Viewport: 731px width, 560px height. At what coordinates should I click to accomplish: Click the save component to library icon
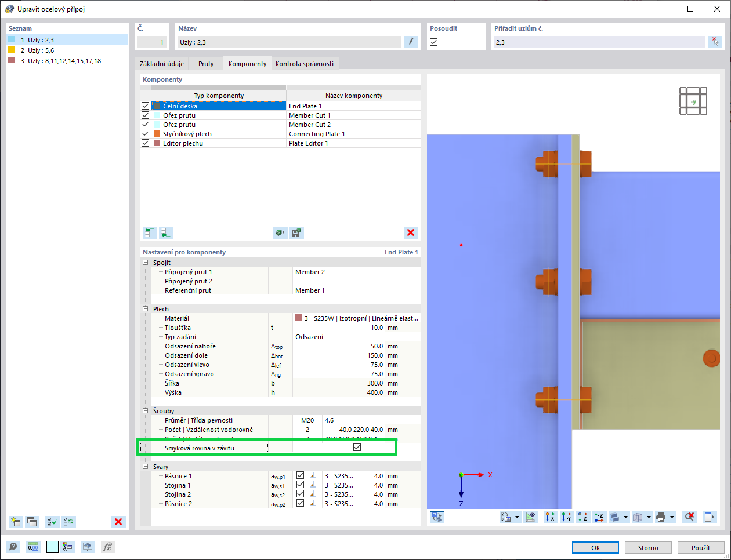click(296, 232)
